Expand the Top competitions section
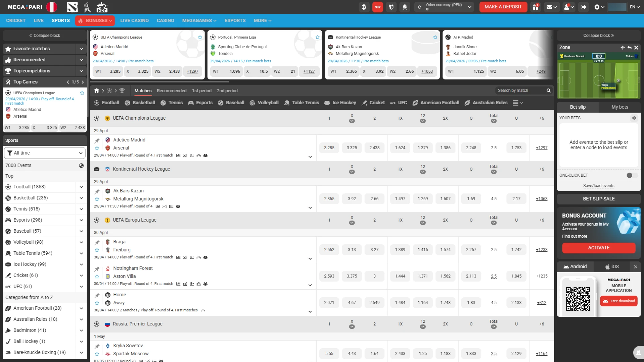The width and height of the screenshot is (644, 362). click(81, 71)
